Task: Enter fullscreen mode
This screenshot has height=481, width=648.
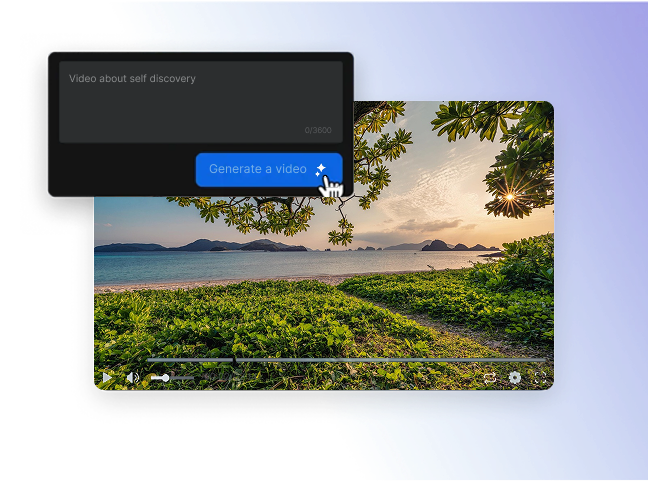Action: [x=540, y=378]
